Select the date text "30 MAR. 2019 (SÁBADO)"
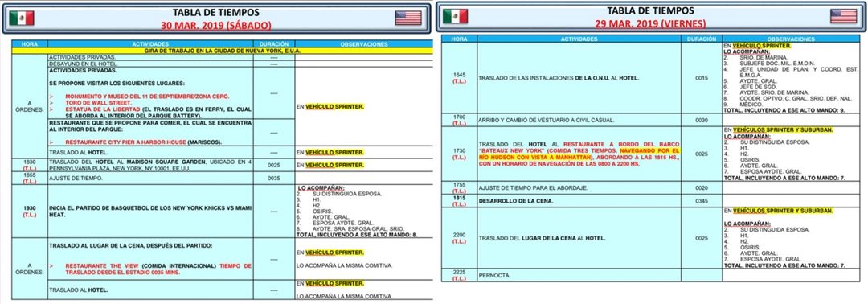Image resolution: width=868 pixels, height=304 pixels. pos(216,26)
